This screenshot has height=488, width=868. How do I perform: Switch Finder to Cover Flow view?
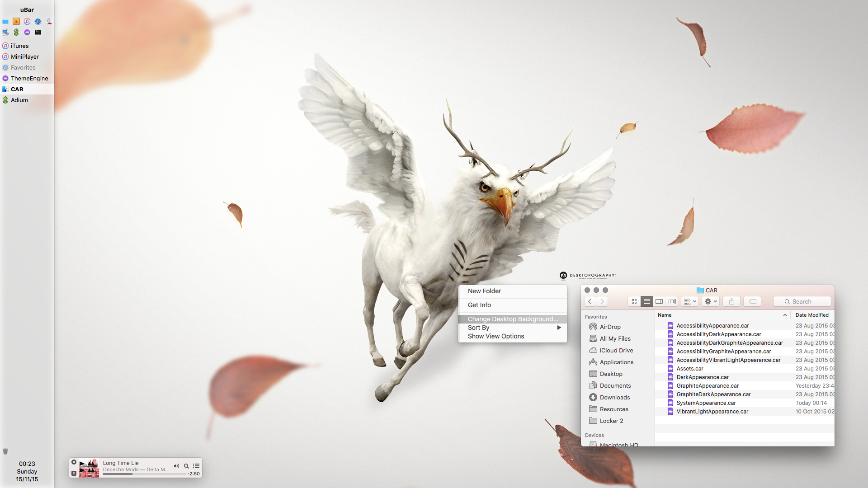672,301
